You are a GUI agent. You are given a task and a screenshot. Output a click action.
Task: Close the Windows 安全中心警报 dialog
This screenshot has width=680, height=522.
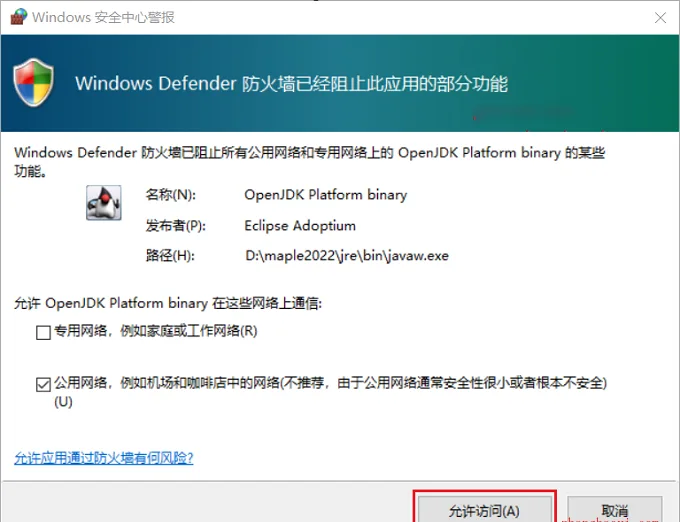[x=660, y=18]
